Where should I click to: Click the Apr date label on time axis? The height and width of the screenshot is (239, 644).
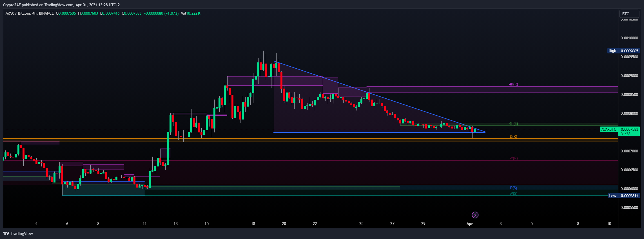tap(470, 224)
